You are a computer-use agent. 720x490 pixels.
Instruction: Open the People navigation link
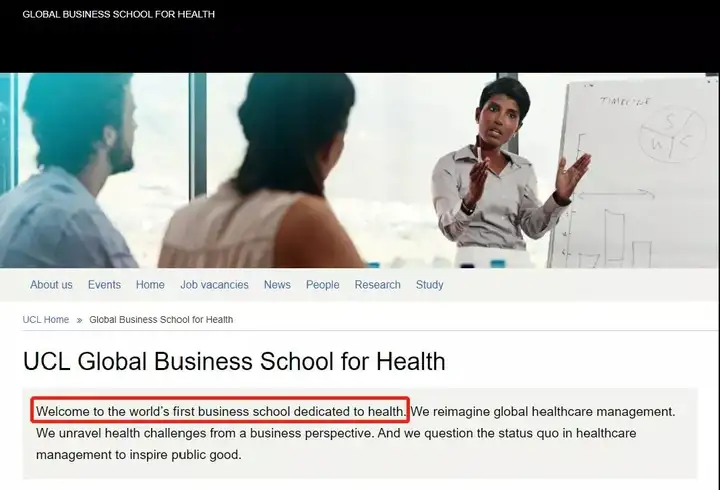323,285
